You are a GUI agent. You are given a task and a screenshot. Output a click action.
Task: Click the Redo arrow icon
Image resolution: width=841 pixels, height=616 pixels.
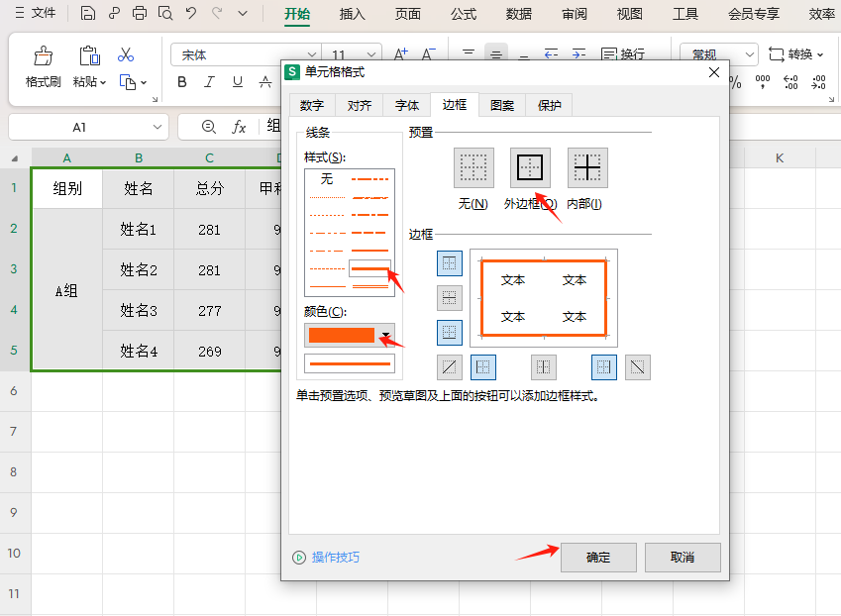(217, 13)
